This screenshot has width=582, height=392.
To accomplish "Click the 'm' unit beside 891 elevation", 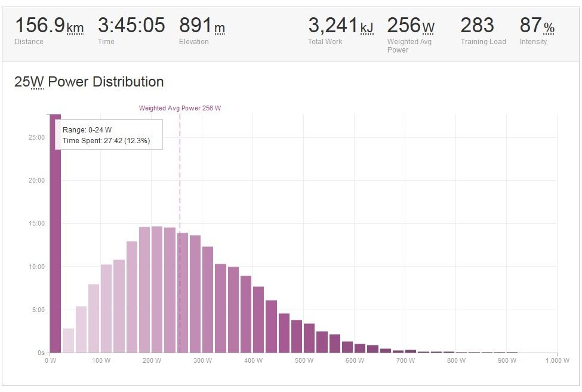I will pos(220,28).
